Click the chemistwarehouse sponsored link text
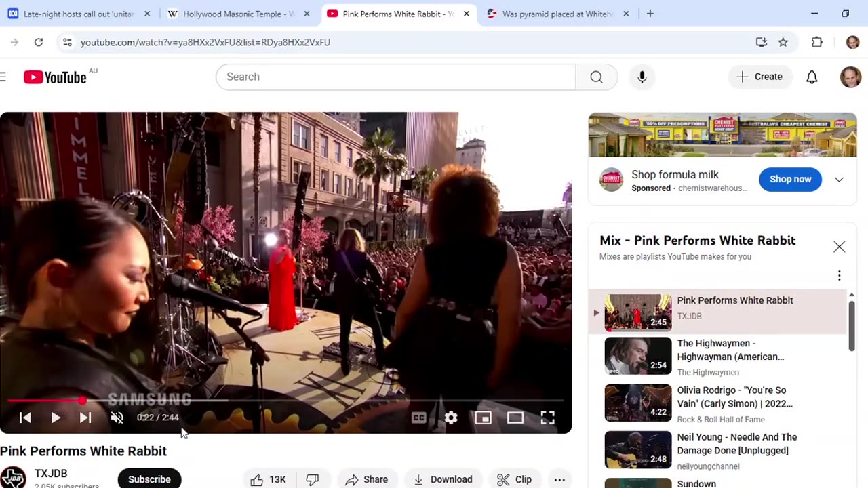This screenshot has width=868, height=488. click(713, 188)
